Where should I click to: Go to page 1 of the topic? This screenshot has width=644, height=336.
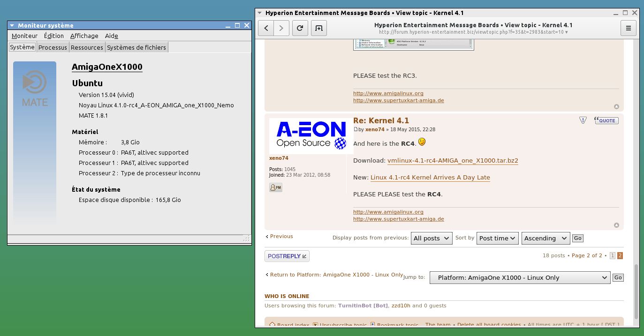(612, 255)
